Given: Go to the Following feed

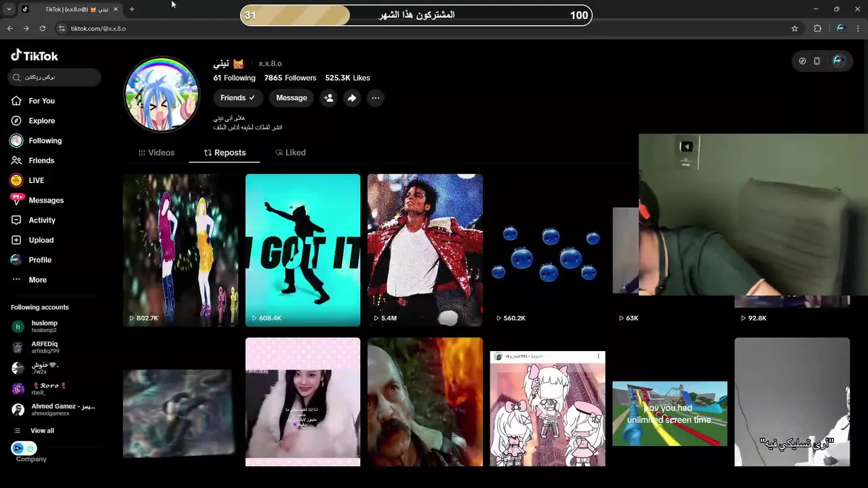Looking at the screenshot, I should (45, 140).
